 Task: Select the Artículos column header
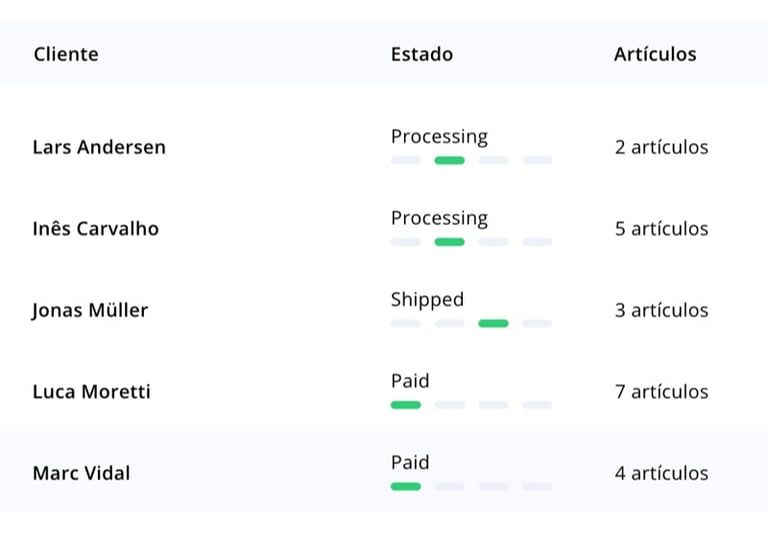pyautogui.click(x=654, y=54)
